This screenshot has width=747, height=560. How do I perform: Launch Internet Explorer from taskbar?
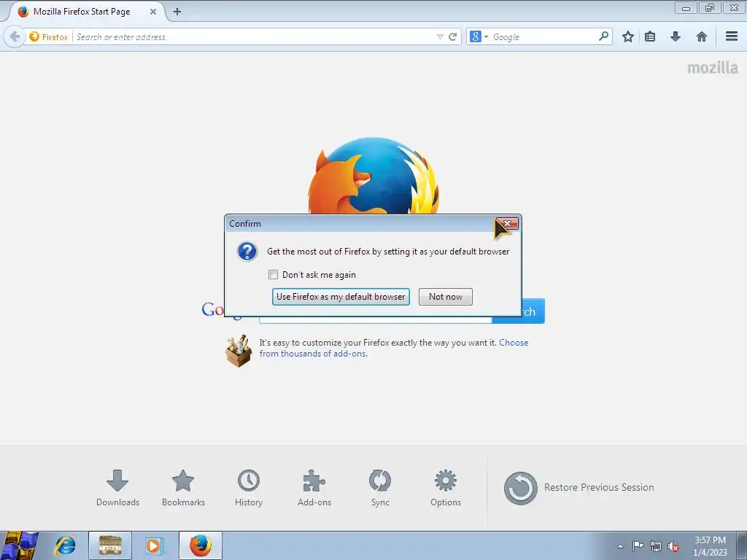coord(65,545)
